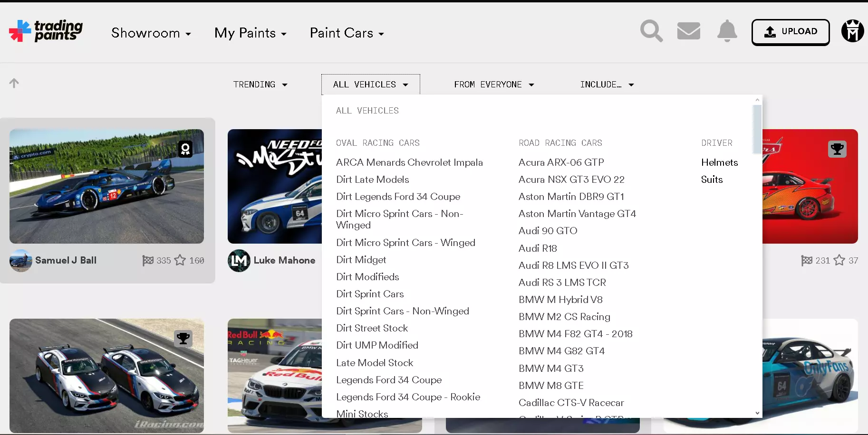Open Samuel J Ball's profile link

coord(66,260)
